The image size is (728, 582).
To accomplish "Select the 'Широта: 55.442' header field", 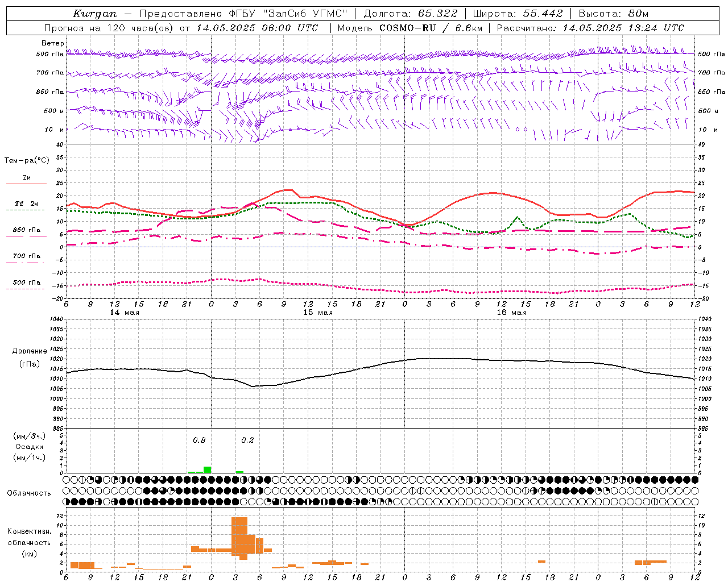I will coord(518,14).
